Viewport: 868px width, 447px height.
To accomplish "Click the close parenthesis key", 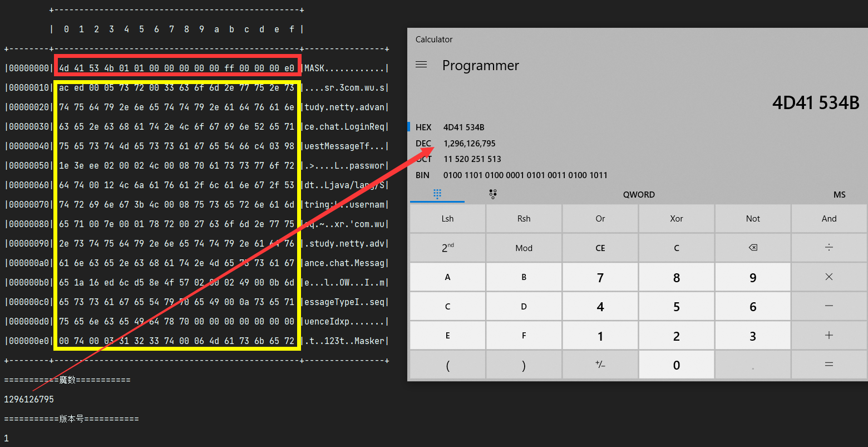I will point(524,365).
